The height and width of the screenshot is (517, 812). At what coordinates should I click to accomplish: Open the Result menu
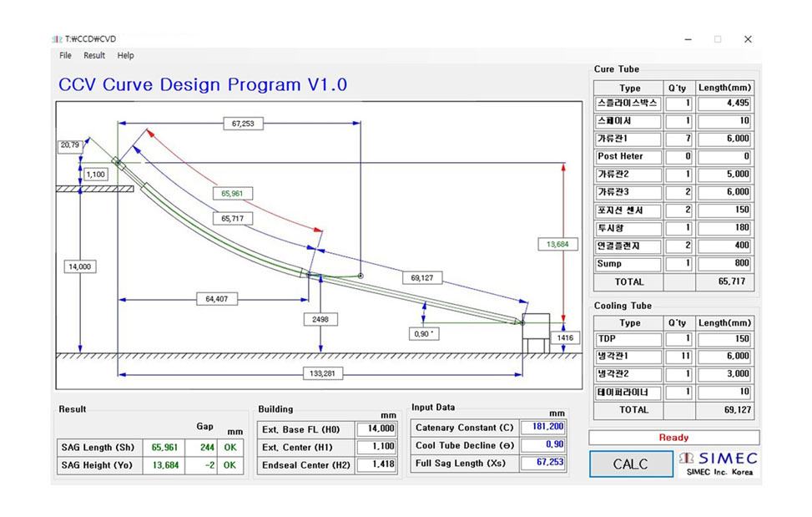[94, 56]
